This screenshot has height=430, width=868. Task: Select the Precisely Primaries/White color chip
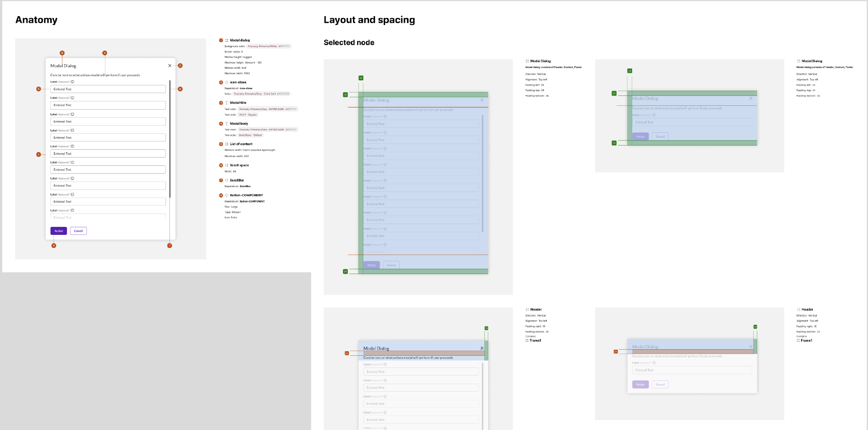(x=269, y=47)
